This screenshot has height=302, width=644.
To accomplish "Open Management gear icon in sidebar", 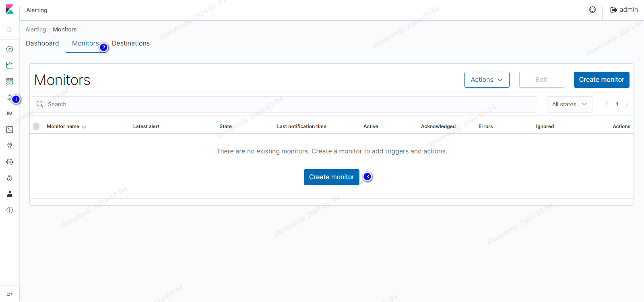I will [10, 162].
